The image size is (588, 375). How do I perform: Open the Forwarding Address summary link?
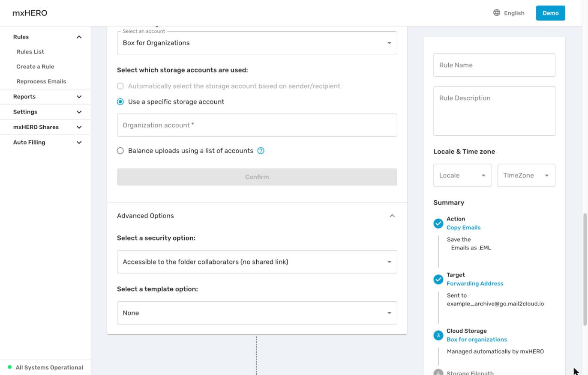tap(475, 283)
